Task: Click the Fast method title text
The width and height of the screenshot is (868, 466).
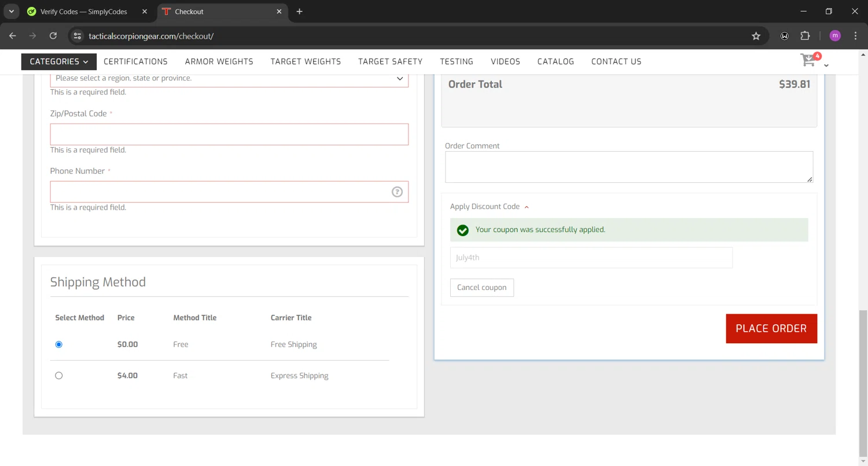Action: 181,376
